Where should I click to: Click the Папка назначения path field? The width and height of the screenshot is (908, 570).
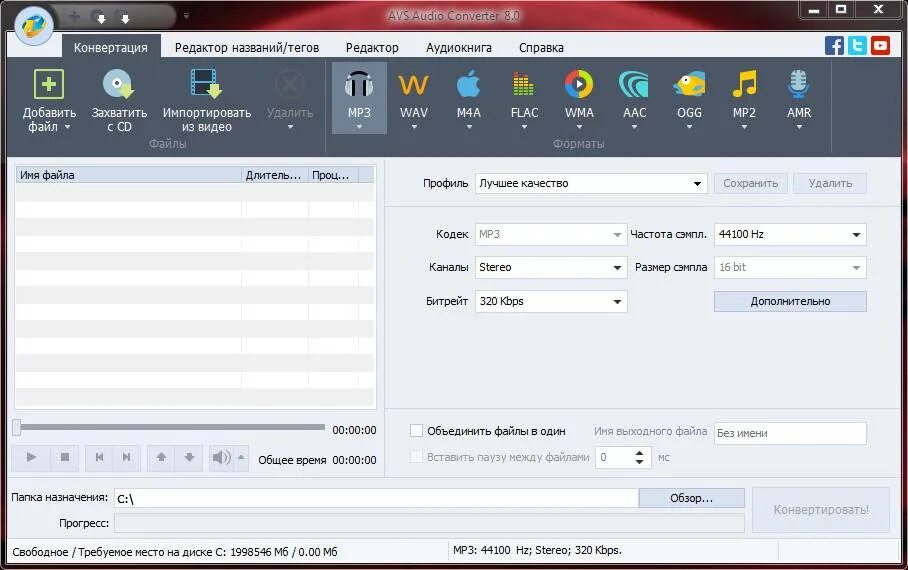tap(376, 498)
